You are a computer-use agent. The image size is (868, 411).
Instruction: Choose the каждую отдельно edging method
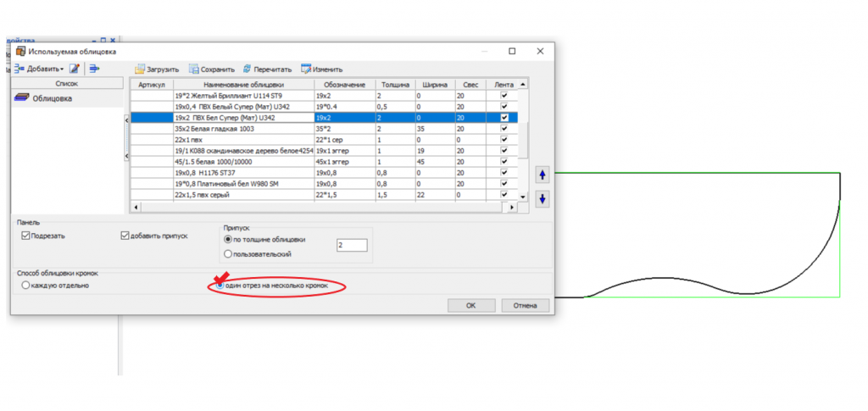pyautogui.click(x=26, y=286)
